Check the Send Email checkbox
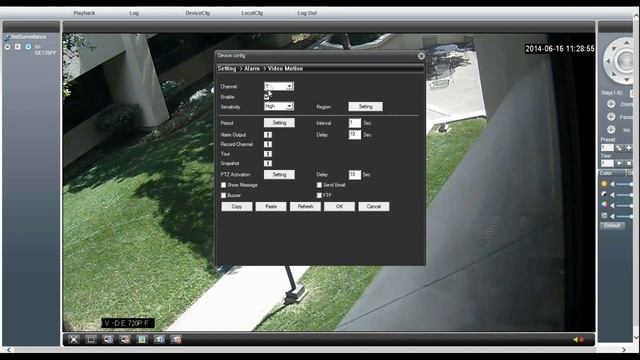This screenshot has height=360, width=640. point(319,185)
